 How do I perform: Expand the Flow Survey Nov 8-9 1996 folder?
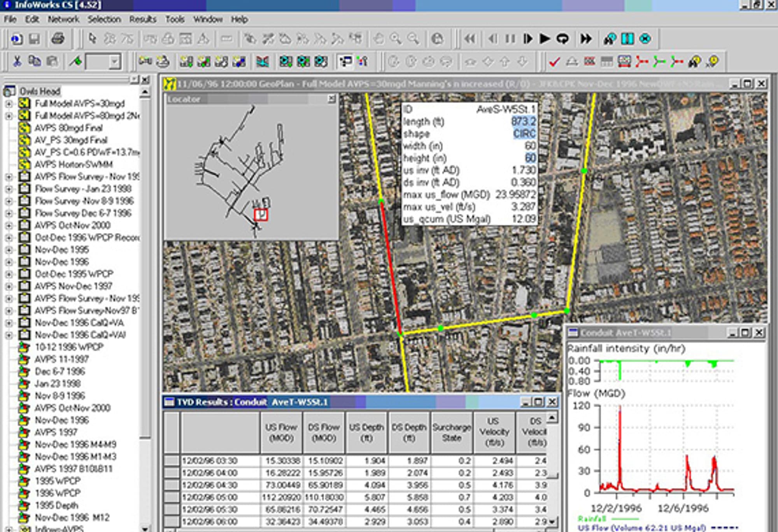9,201
